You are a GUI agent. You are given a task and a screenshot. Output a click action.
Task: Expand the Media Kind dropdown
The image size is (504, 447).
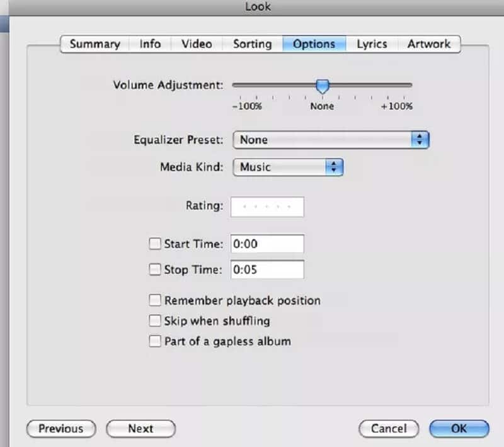click(288, 167)
